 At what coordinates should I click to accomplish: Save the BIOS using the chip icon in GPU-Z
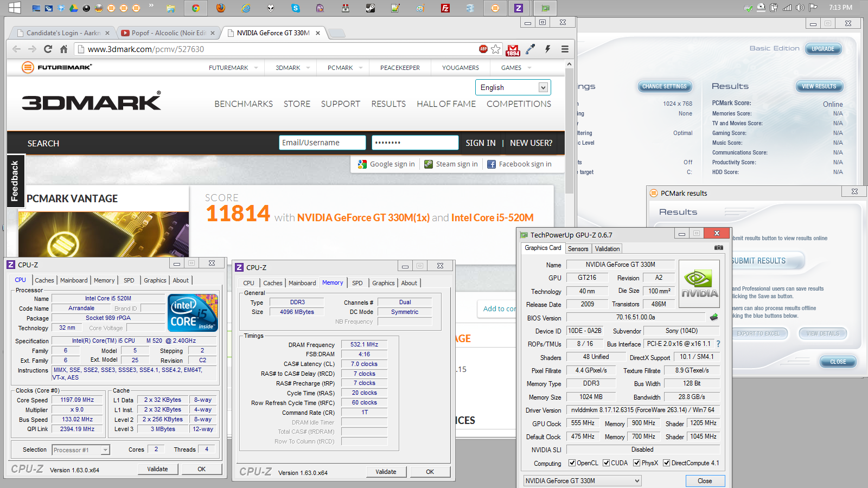714,317
